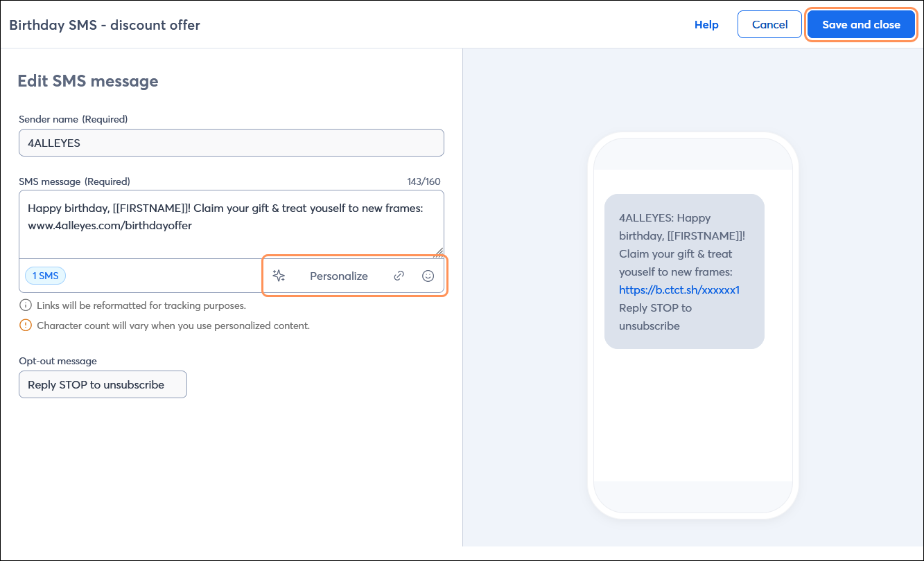The image size is (924, 561).
Task: Click 'Character count will vary' warning text
Action: click(173, 325)
